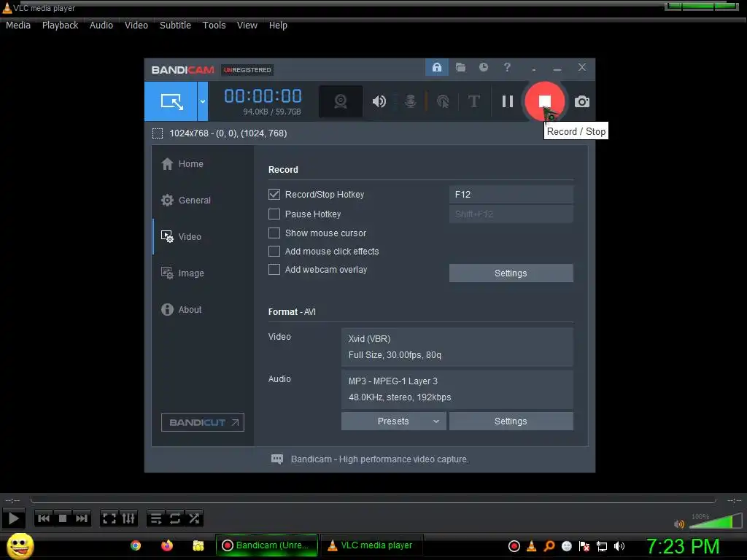Open Bandicam help question mark
747x560 pixels.
[507, 67]
